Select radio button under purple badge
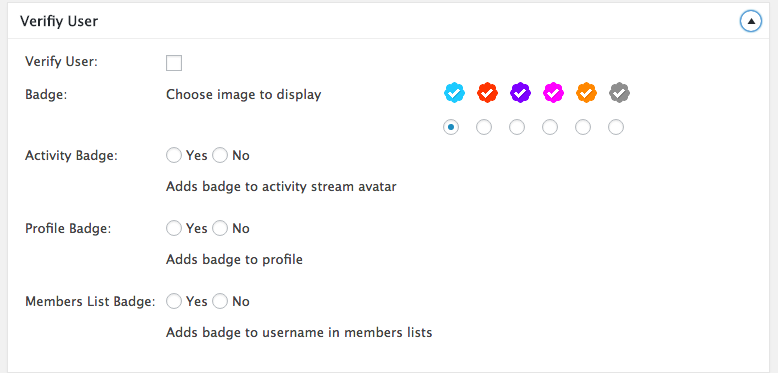 (x=517, y=127)
